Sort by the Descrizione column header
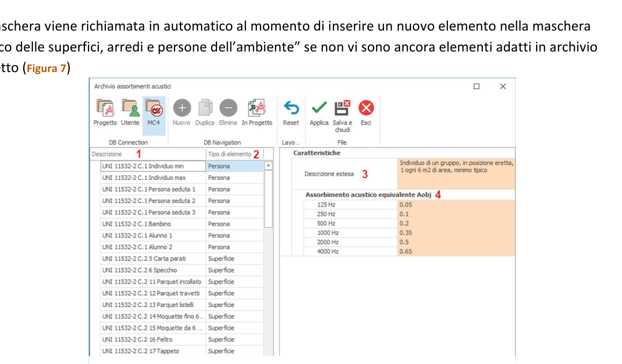Image resolution: width=622 pixels, height=364 pixels. (x=148, y=154)
